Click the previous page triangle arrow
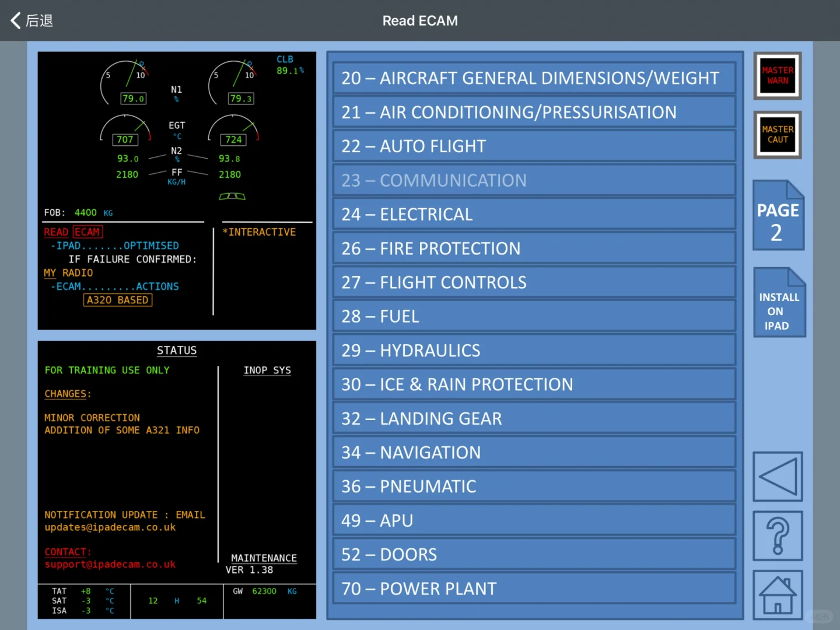840x630 pixels. [x=778, y=477]
